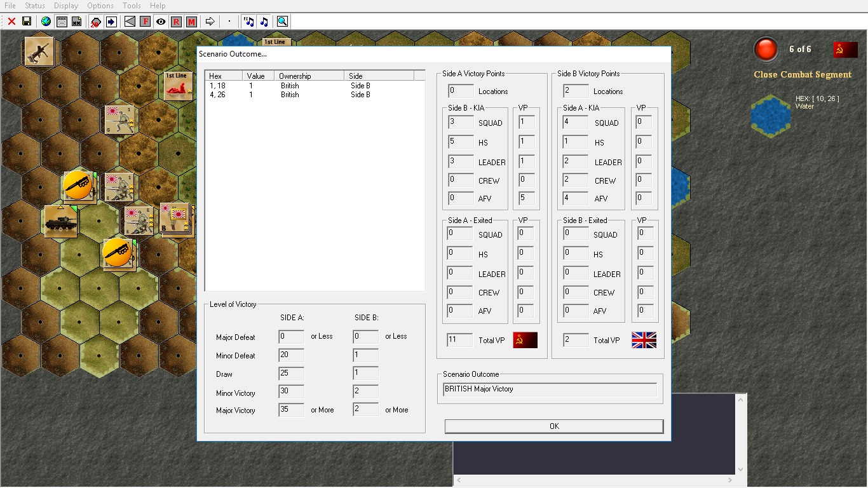Click the Side B Total VP field
Screen dimensions: 868x488
coord(576,340)
